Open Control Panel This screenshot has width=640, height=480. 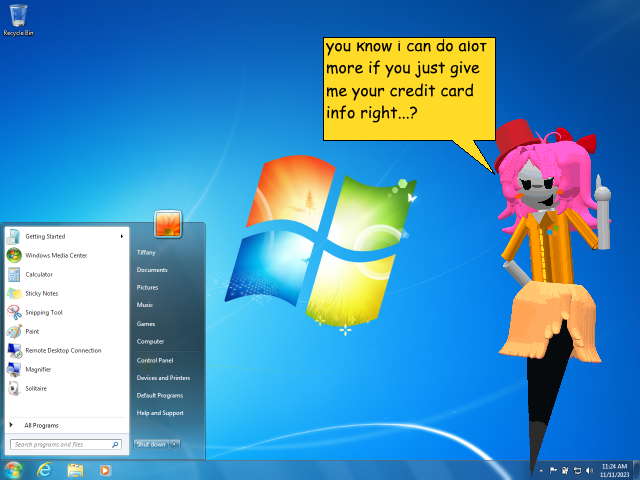click(155, 360)
